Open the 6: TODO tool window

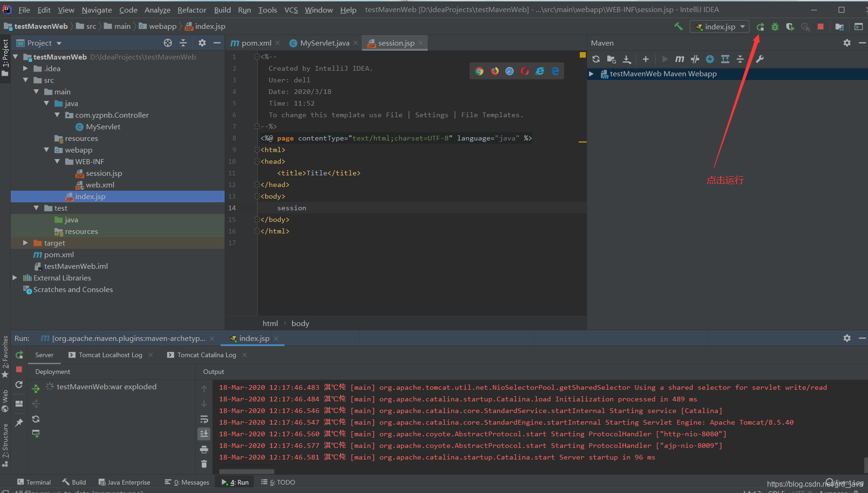click(278, 482)
